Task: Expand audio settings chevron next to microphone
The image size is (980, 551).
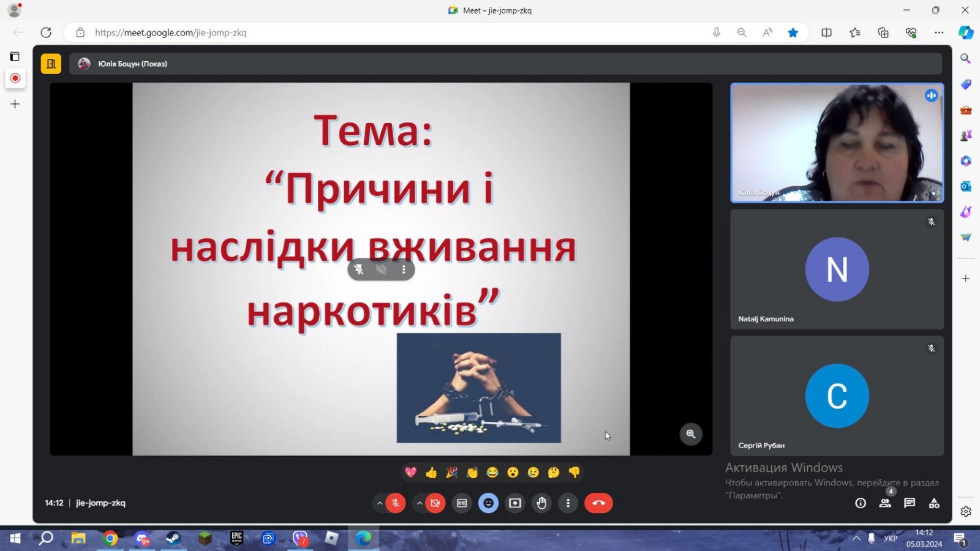Action: click(x=380, y=503)
